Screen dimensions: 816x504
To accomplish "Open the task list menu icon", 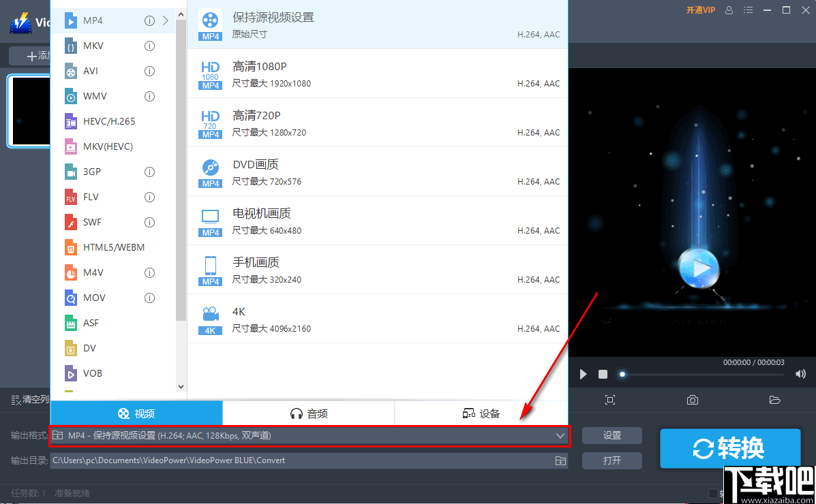I will (748, 10).
